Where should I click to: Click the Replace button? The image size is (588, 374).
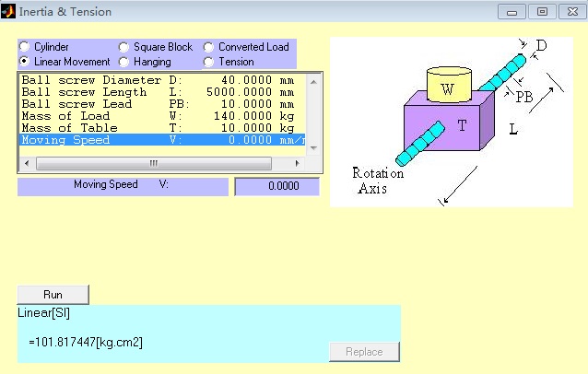pyautogui.click(x=364, y=352)
